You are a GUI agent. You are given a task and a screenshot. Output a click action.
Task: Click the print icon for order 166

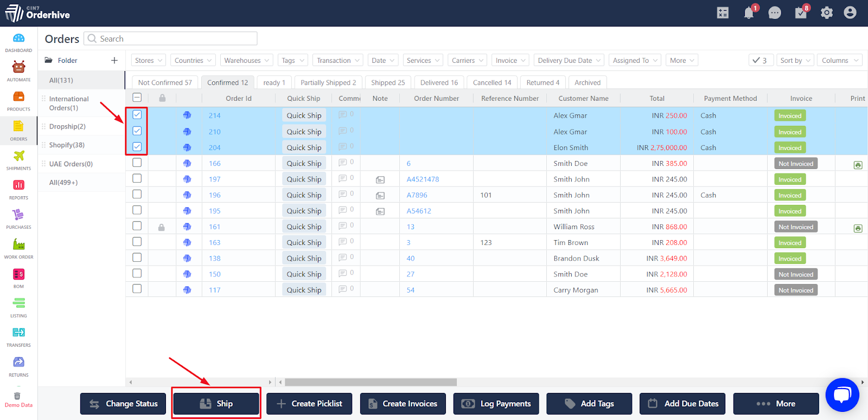pos(858,165)
